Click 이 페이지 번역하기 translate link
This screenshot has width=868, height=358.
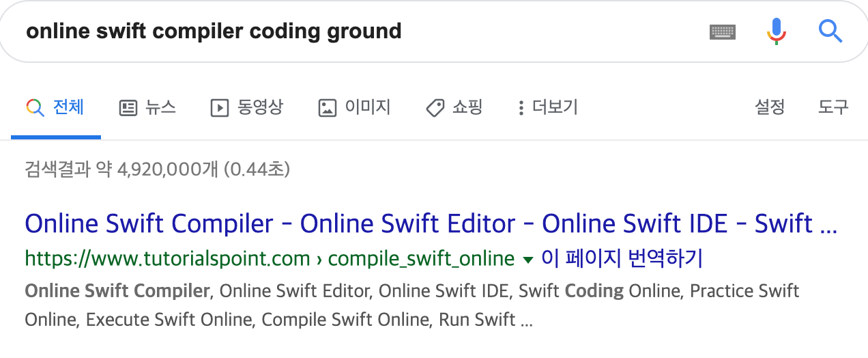click(x=622, y=258)
